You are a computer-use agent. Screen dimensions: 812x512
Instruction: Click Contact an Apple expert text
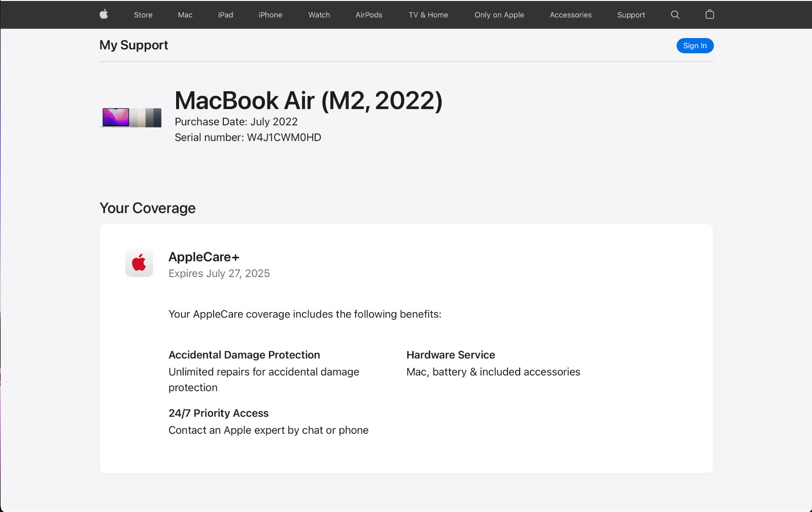(268, 430)
